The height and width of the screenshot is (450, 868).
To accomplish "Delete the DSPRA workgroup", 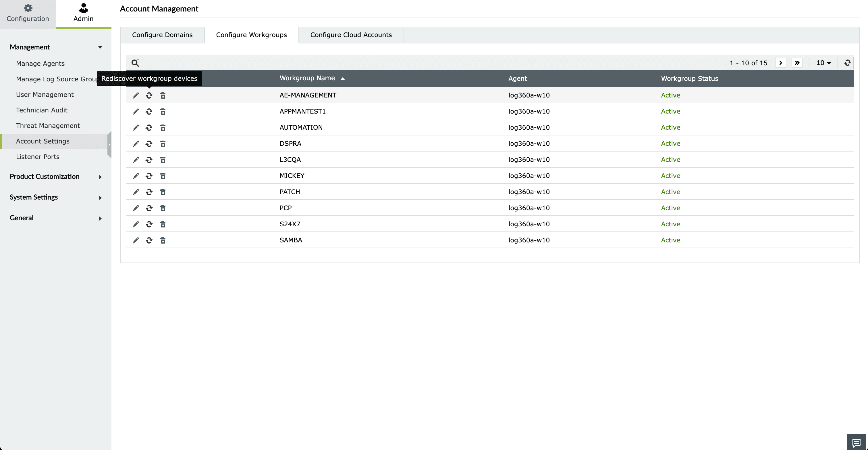I will (x=163, y=144).
